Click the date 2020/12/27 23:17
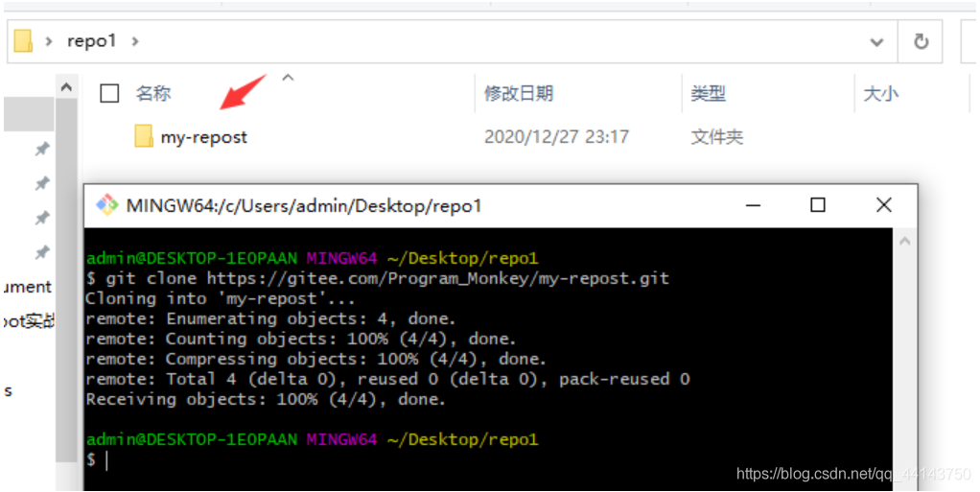 pos(556,136)
